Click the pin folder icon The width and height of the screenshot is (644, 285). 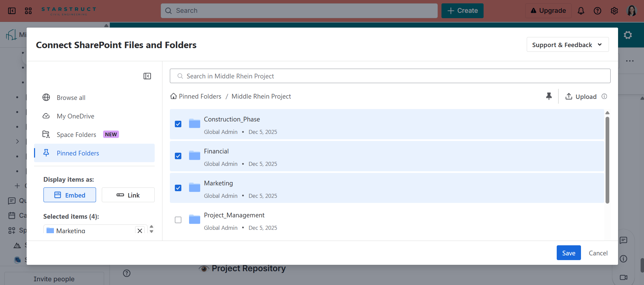click(x=549, y=97)
